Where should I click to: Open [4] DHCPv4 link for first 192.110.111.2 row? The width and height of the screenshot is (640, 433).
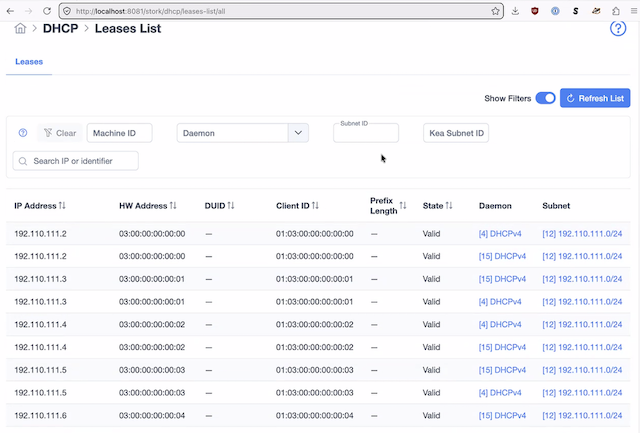(500, 234)
